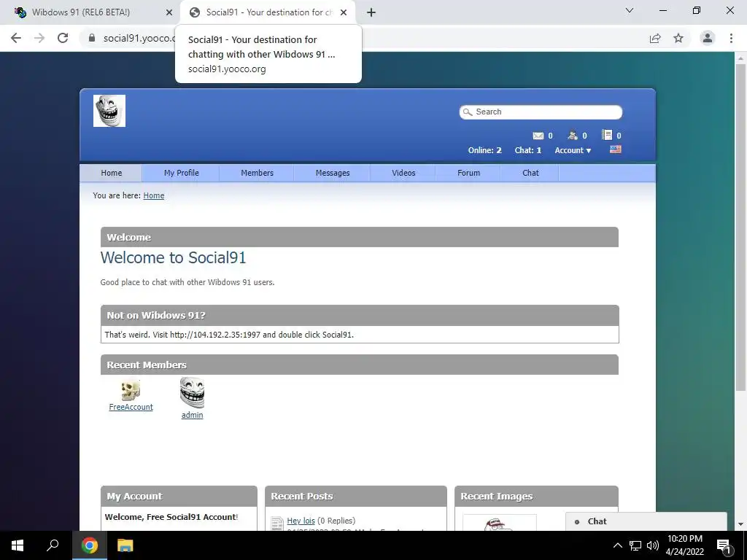The width and height of the screenshot is (747, 560).
Task: Open the notification center icon
Action: [x=724, y=546]
